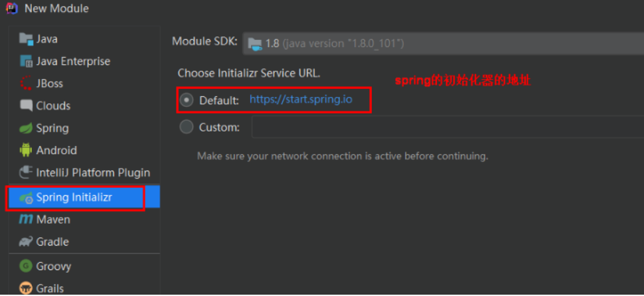644x296 pixels.
Task: Click the Spring leaf icon
Action: click(x=26, y=128)
